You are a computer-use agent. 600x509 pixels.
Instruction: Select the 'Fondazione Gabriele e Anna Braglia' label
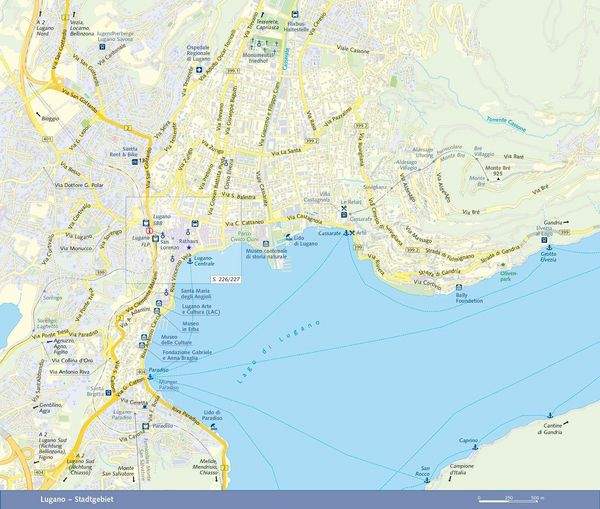187,355
